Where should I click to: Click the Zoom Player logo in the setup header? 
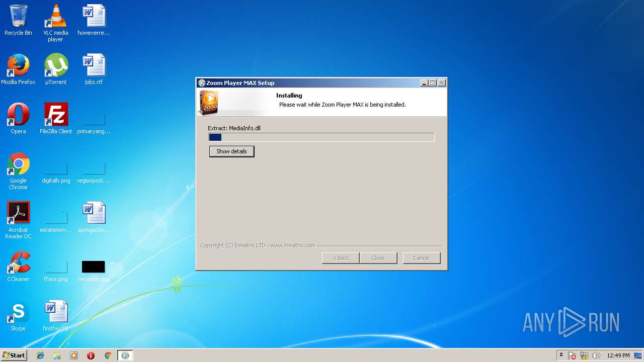(208, 103)
